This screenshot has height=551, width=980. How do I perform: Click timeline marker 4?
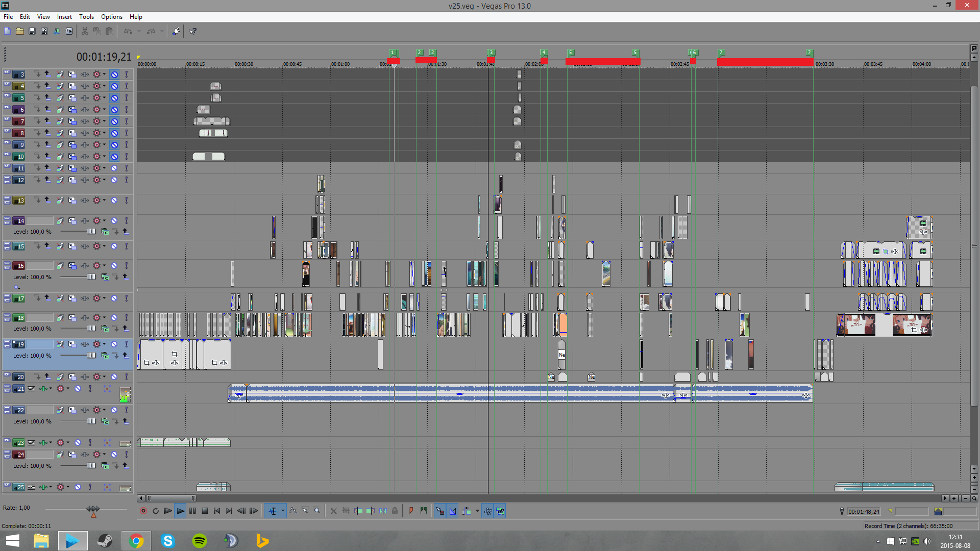[544, 53]
